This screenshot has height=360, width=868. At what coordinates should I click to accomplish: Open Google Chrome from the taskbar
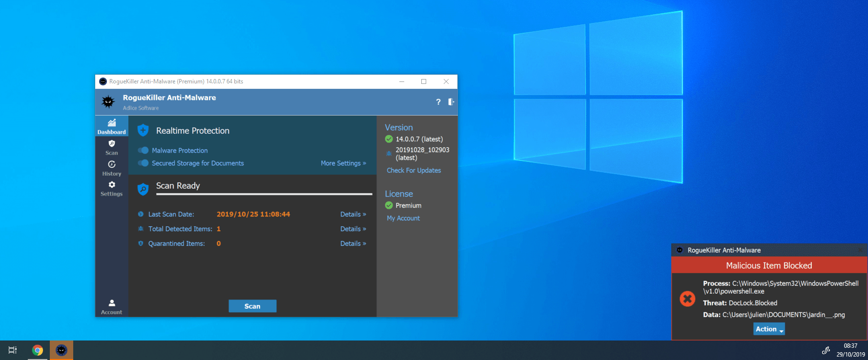[38, 350]
